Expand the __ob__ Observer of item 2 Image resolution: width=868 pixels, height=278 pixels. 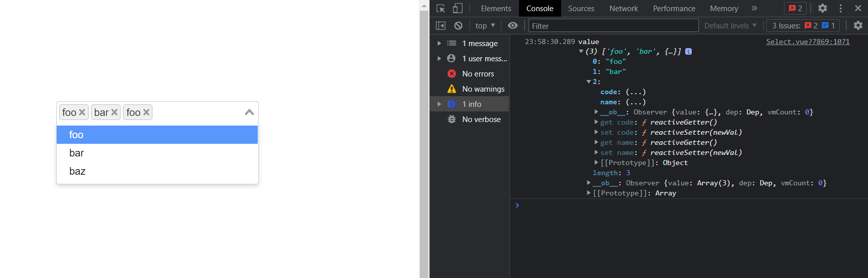[596, 112]
